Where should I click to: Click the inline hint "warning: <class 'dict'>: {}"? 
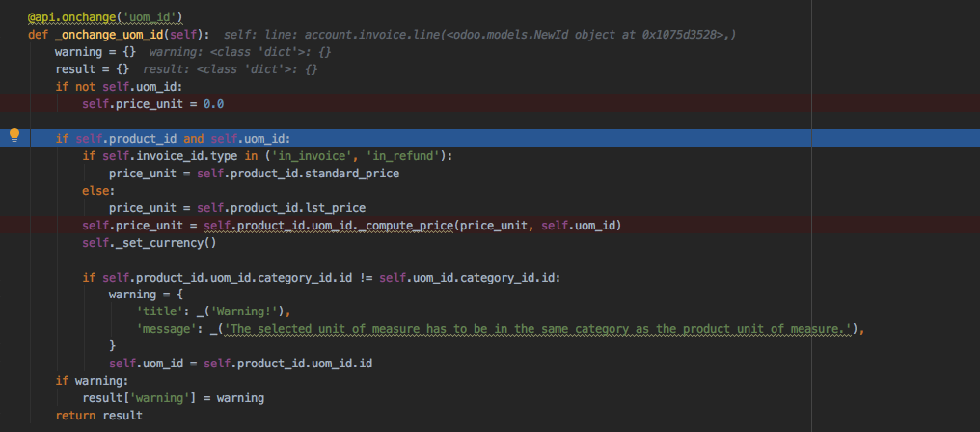pyautogui.click(x=240, y=52)
